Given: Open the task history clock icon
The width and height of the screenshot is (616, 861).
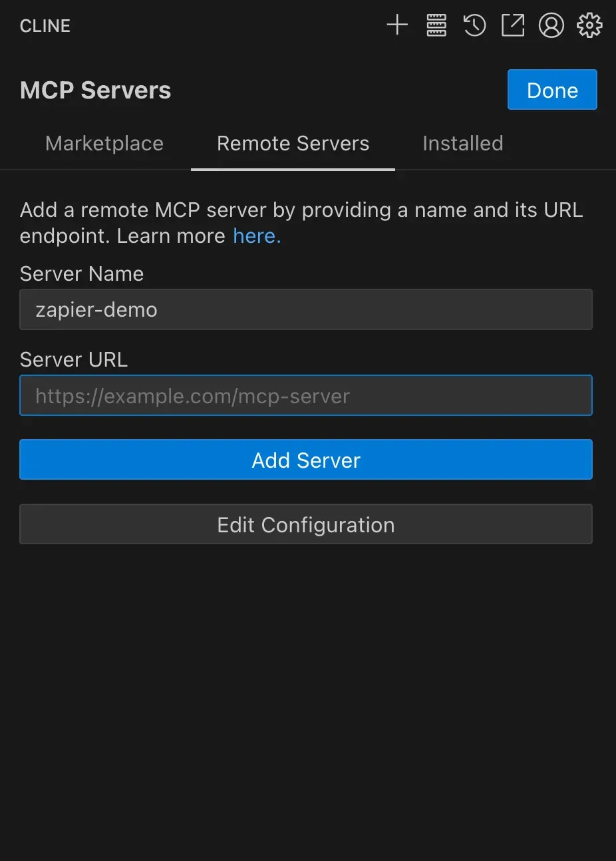Looking at the screenshot, I should 474,26.
